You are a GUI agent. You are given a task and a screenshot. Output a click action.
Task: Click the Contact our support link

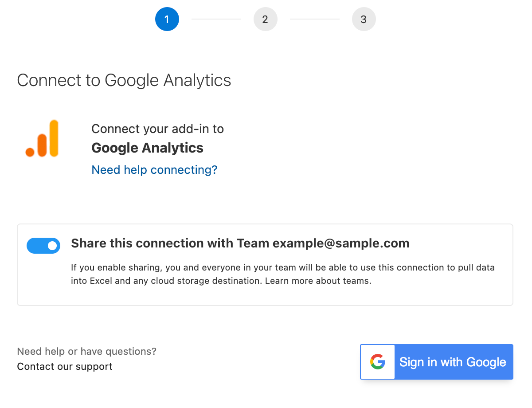(65, 366)
